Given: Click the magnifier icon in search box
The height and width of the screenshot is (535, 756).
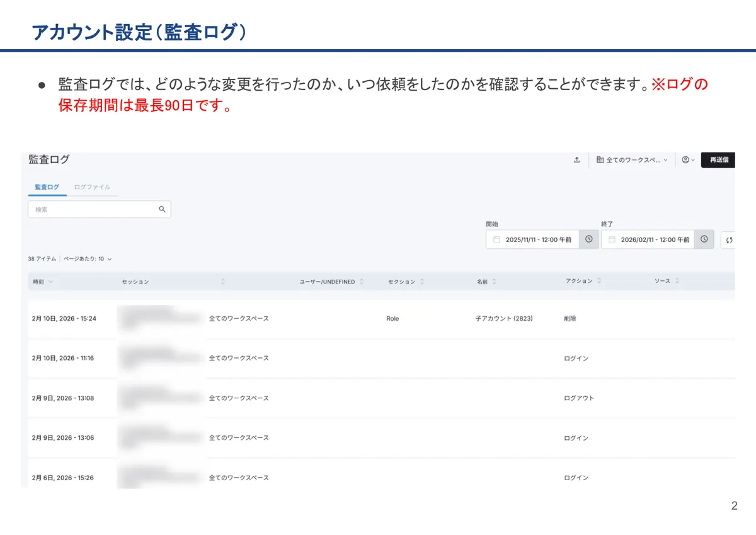Looking at the screenshot, I should pos(162,209).
